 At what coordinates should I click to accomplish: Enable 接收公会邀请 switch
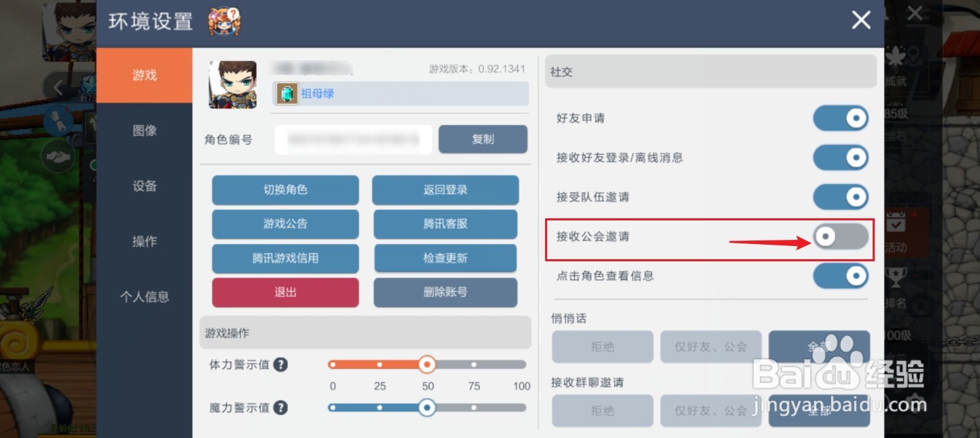pyautogui.click(x=839, y=237)
